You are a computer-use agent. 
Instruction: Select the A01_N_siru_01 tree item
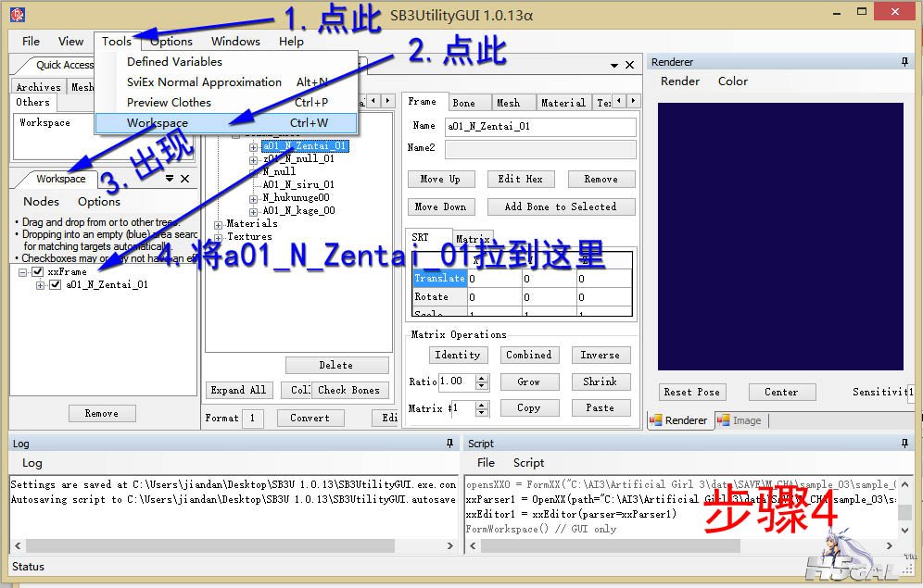tap(297, 184)
